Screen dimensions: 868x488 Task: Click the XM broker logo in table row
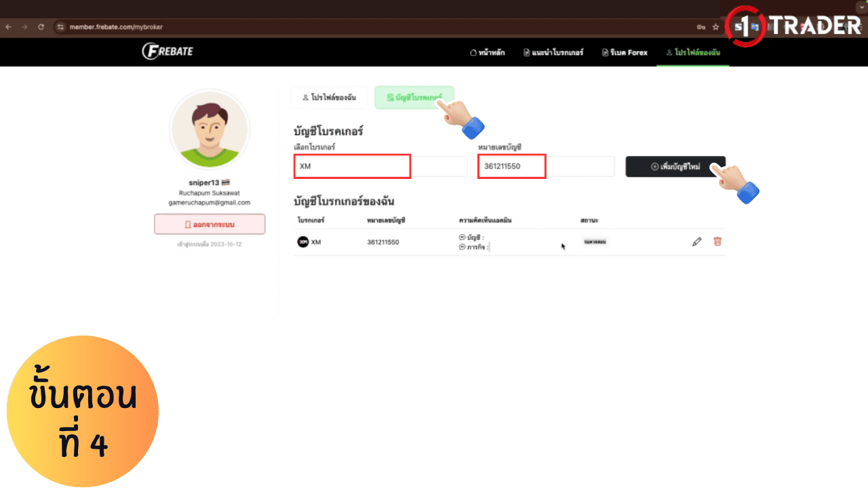[x=302, y=242]
